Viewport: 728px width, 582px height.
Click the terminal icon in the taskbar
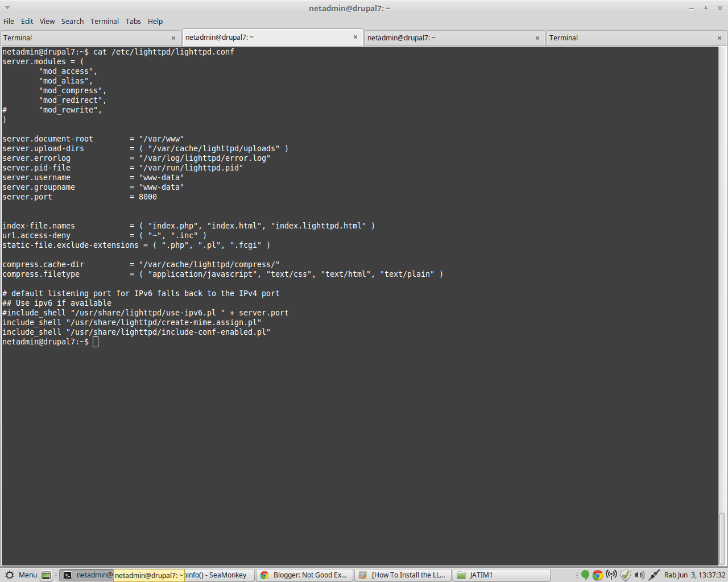(x=68, y=575)
